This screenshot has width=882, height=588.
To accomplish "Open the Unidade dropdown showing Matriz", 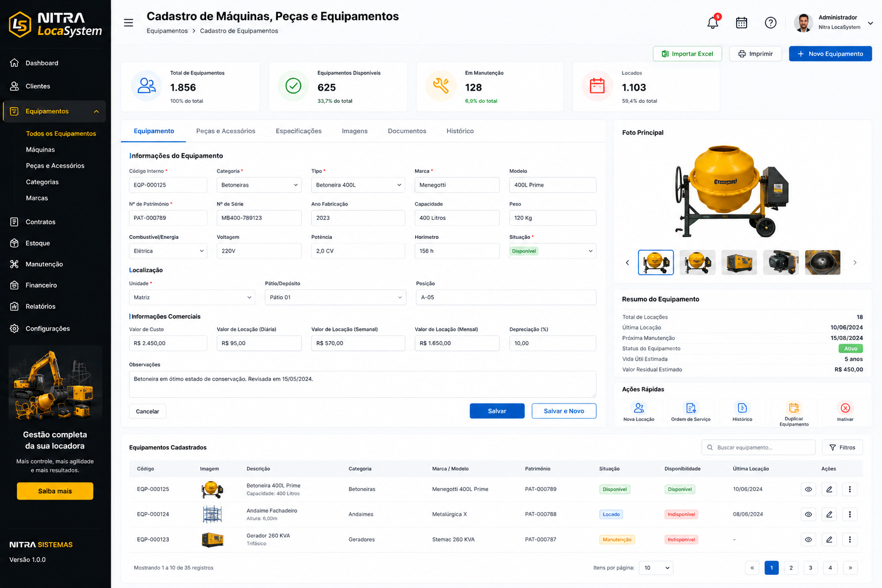I will tap(192, 297).
